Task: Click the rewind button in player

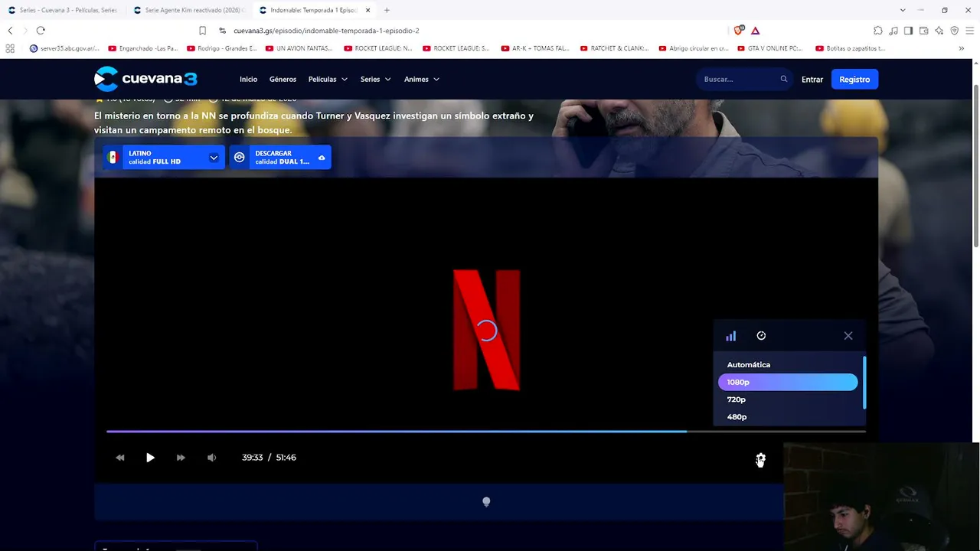Action: pyautogui.click(x=120, y=458)
